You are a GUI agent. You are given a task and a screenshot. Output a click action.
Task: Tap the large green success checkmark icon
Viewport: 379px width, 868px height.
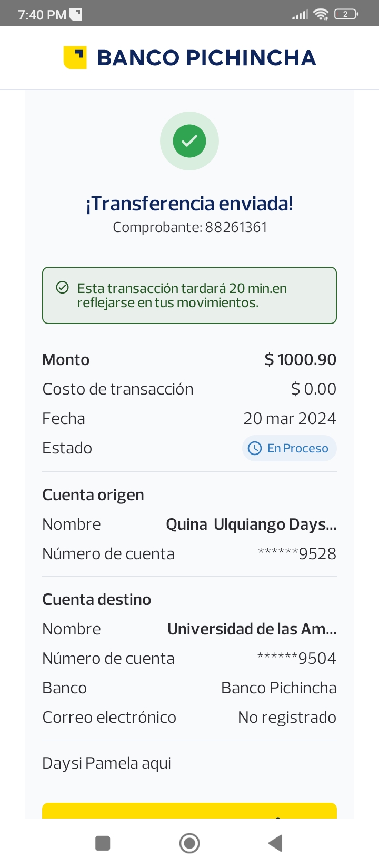[x=189, y=141]
